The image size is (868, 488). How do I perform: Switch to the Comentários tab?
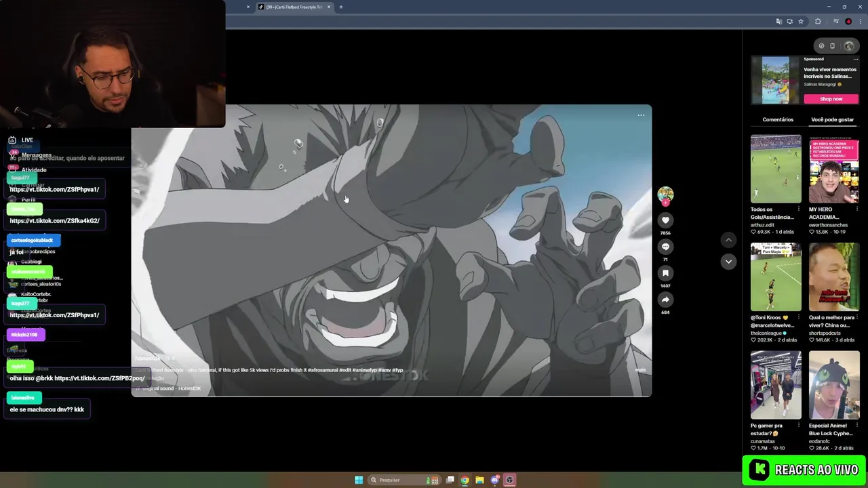tap(778, 119)
